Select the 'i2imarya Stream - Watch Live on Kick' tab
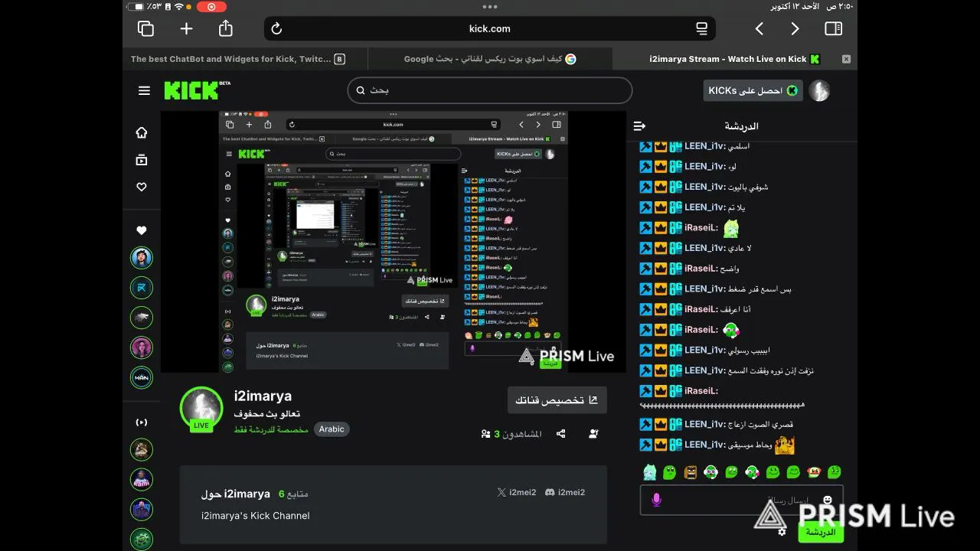This screenshot has width=980, height=551. (x=734, y=59)
